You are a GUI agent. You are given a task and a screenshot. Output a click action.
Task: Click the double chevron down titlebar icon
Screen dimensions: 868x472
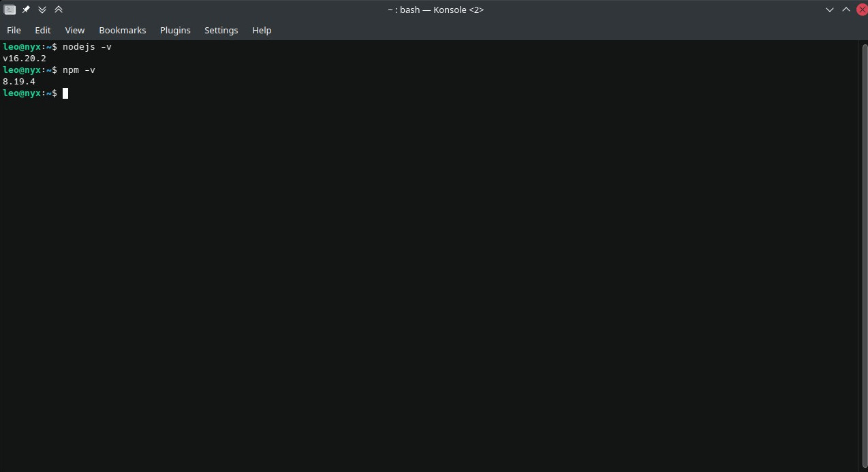click(x=42, y=10)
